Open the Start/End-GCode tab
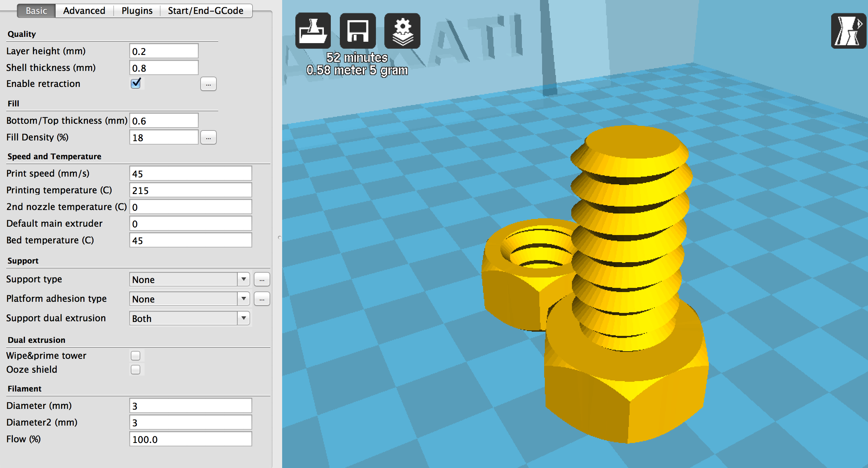Viewport: 868px width, 468px height. point(205,11)
